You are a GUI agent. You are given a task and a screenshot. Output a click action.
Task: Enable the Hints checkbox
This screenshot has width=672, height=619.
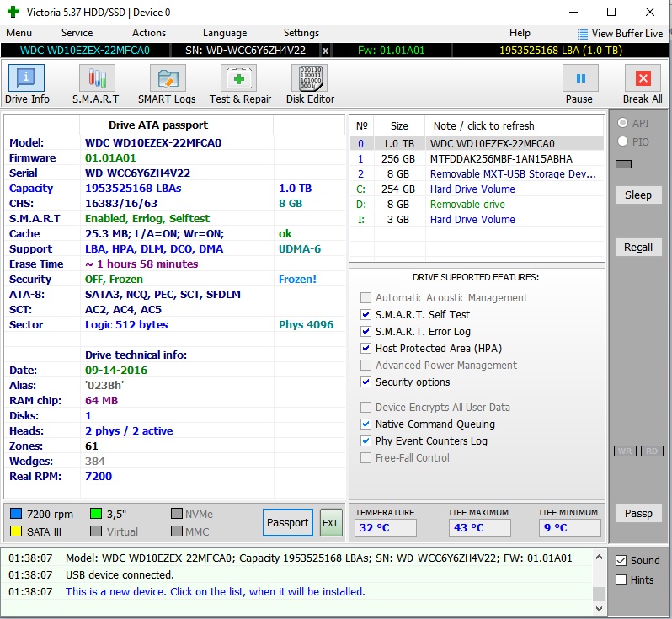point(621,580)
